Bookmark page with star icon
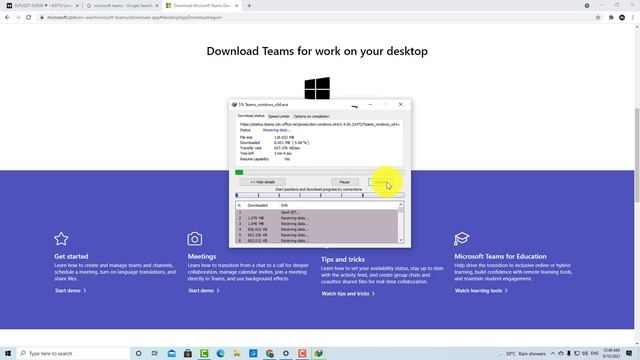 click(x=598, y=18)
